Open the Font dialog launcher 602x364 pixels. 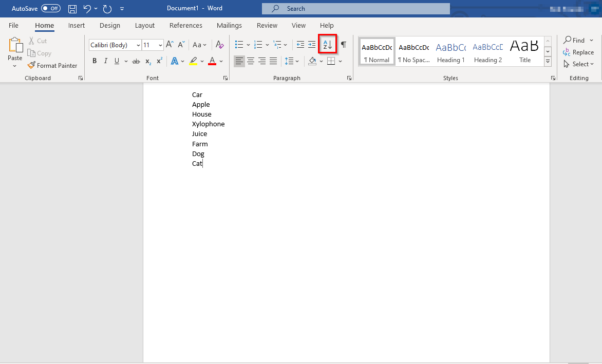click(x=225, y=78)
